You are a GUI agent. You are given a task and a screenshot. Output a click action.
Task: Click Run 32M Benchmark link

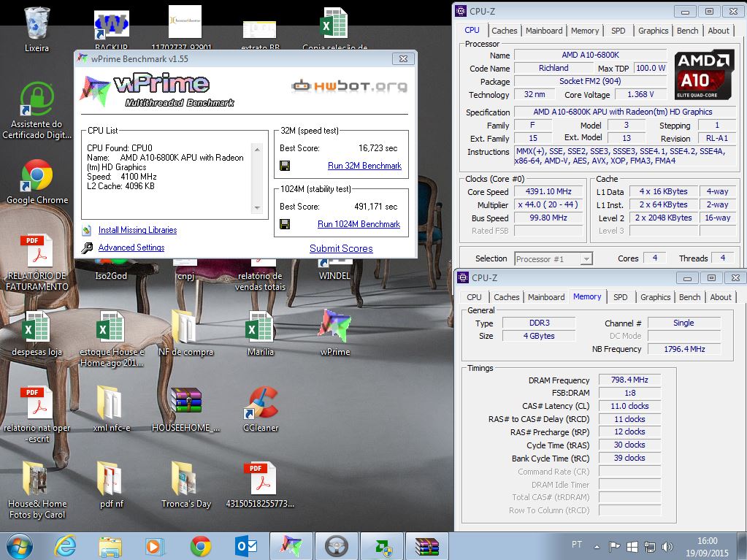click(364, 166)
